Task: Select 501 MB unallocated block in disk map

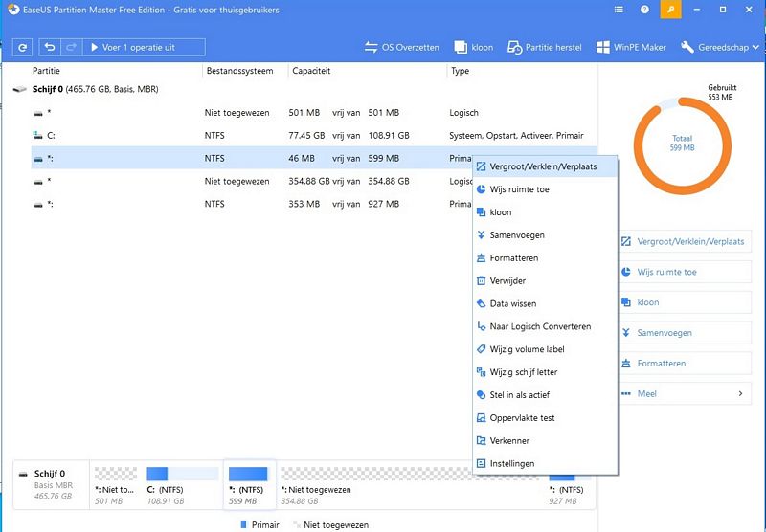Action: [x=116, y=485]
